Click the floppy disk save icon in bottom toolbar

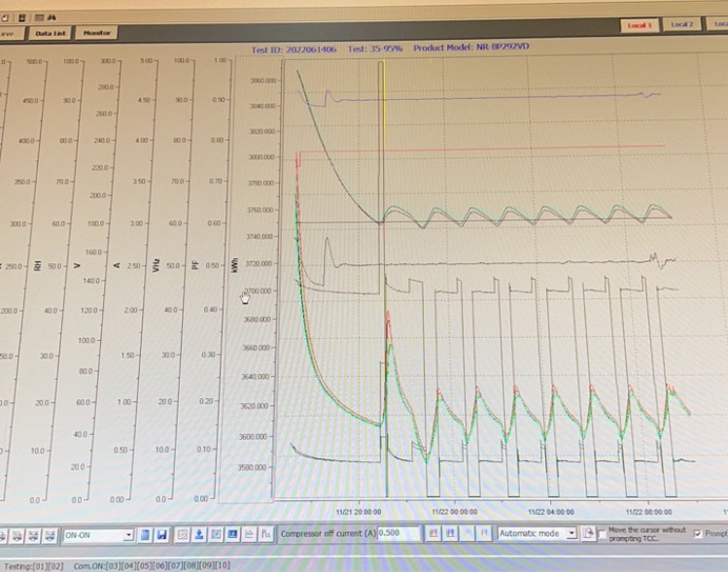click(161, 534)
